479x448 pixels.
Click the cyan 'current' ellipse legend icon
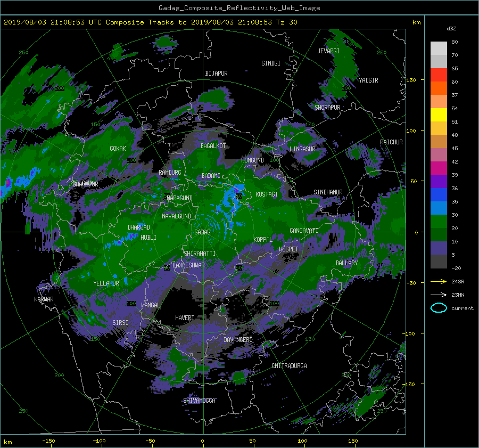click(439, 308)
